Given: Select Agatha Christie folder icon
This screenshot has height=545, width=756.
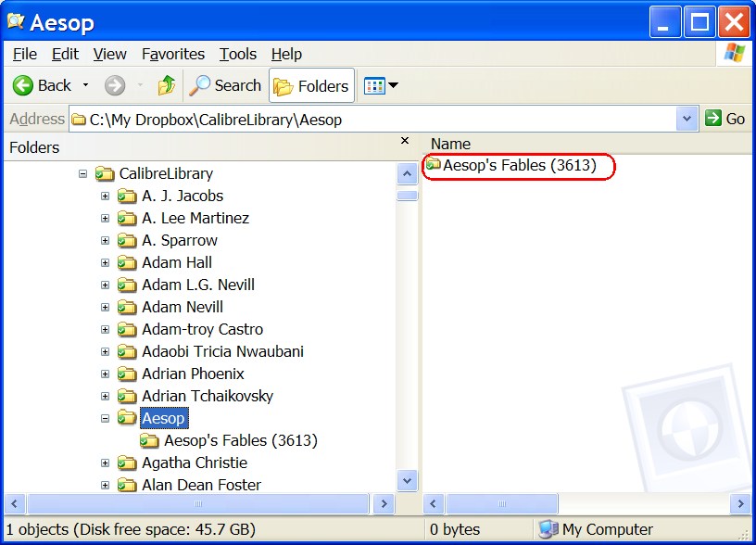Looking at the screenshot, I should point(127,463).
